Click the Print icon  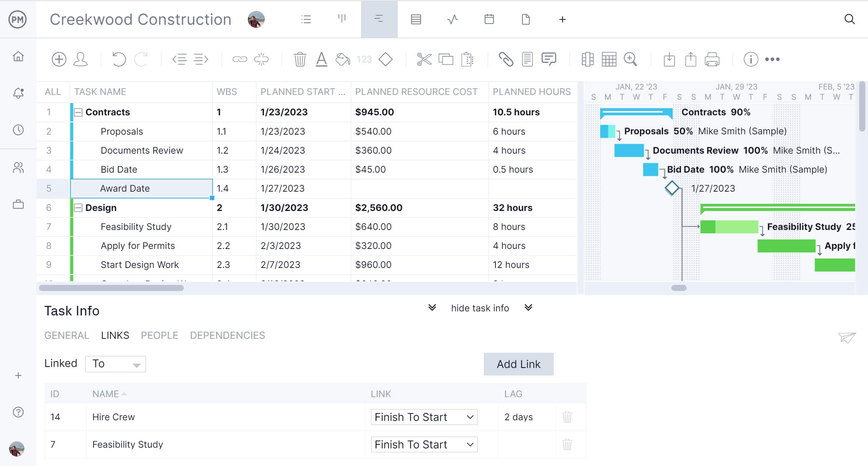tap(712, 59)
